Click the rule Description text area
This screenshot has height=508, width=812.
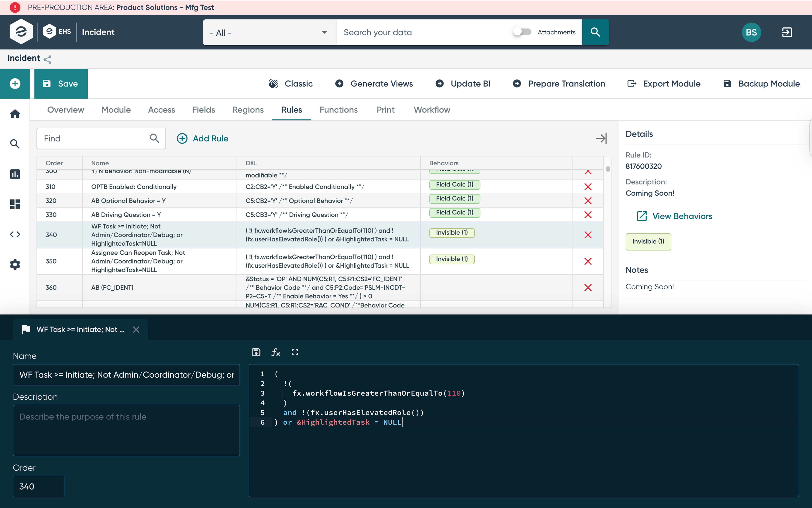(127, 430)
